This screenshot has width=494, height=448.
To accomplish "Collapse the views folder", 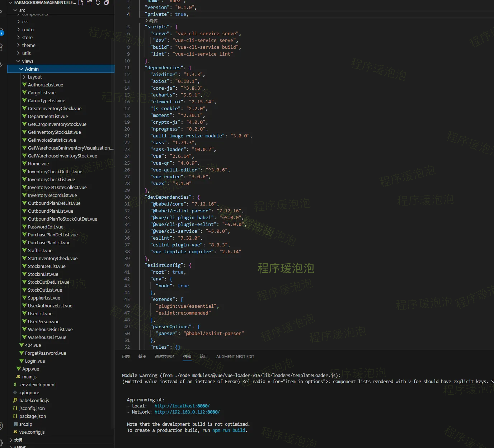I will click(x=18, y=61).
